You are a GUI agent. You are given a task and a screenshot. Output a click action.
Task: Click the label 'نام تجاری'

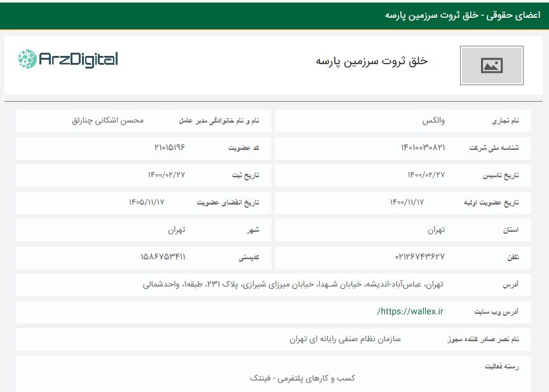coord(506,121)
